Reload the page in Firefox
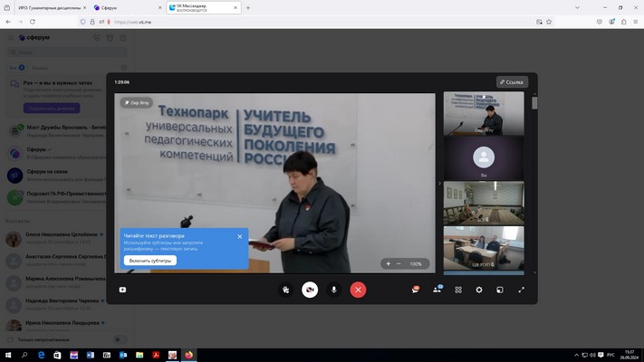Viewport: 644px width, 362px height. [33, 22]
